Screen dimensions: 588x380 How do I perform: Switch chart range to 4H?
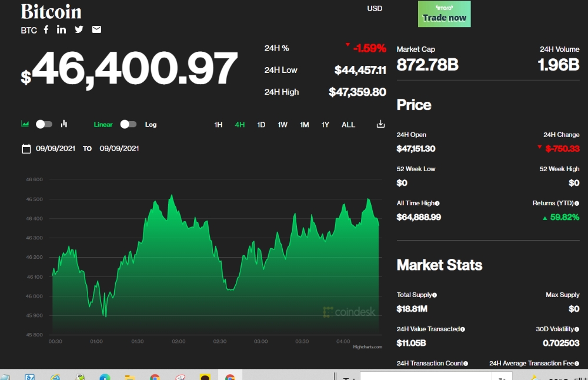[240, 125]
